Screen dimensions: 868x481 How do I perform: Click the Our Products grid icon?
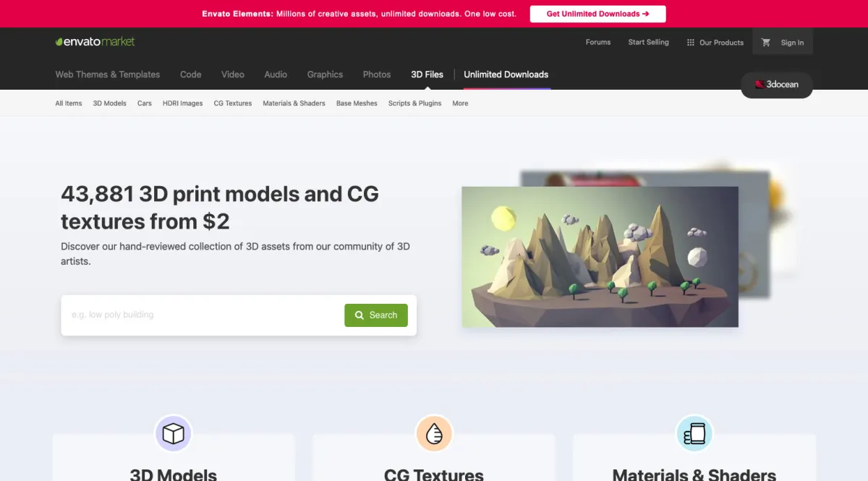click(x=691, y=43)
